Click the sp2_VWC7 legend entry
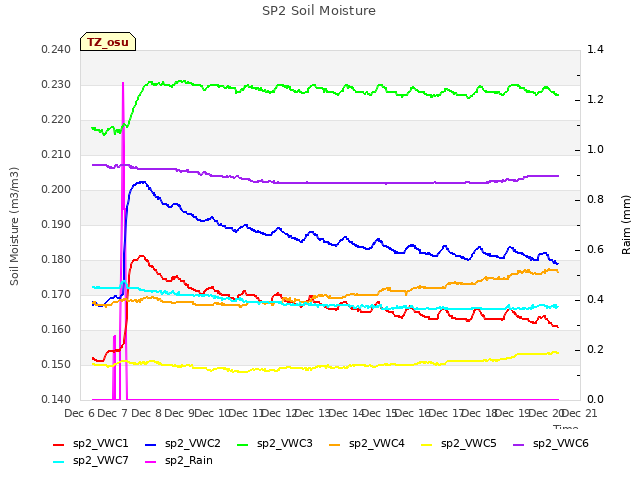The width and height of the screenshot is (640, 480). tap(91, 461)
